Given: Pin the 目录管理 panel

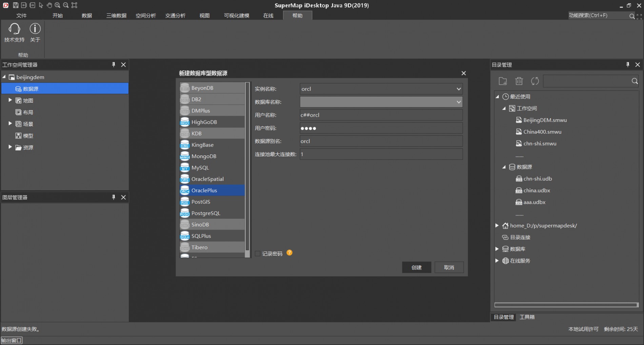Looking at the screenshot, I should 628,64.
